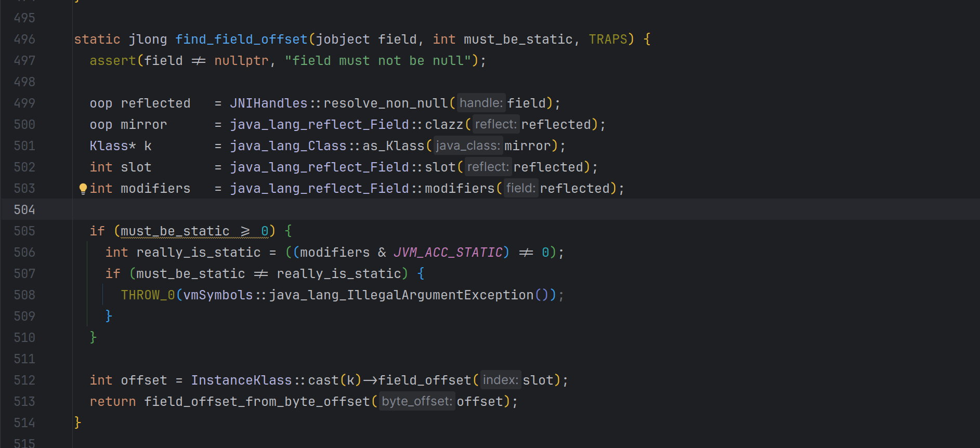980x448 pixels.
Task: Click the 'field:' inlay hint on line 503
Action: tap(521, 188)
